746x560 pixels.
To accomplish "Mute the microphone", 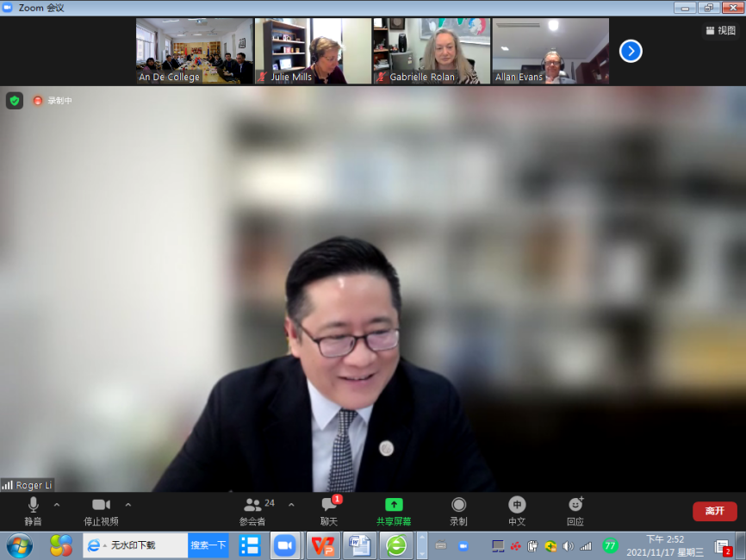I will coord(33,510).
